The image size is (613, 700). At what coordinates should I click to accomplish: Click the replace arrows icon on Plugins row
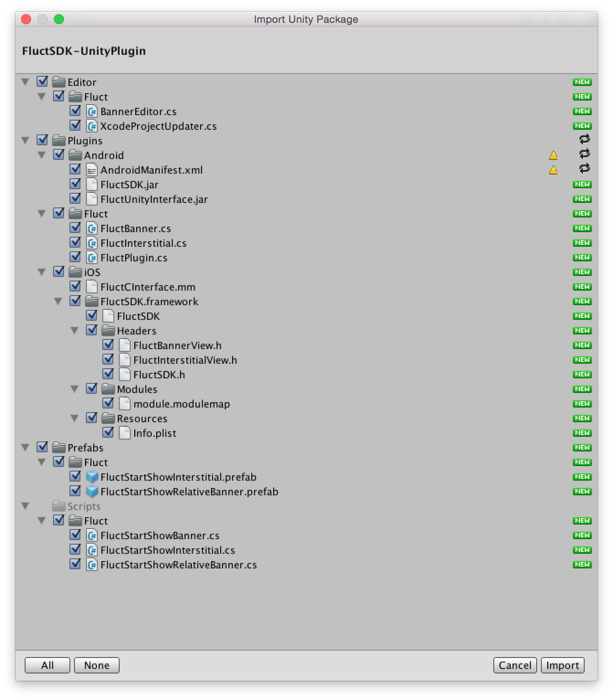[x=584, y=139]
